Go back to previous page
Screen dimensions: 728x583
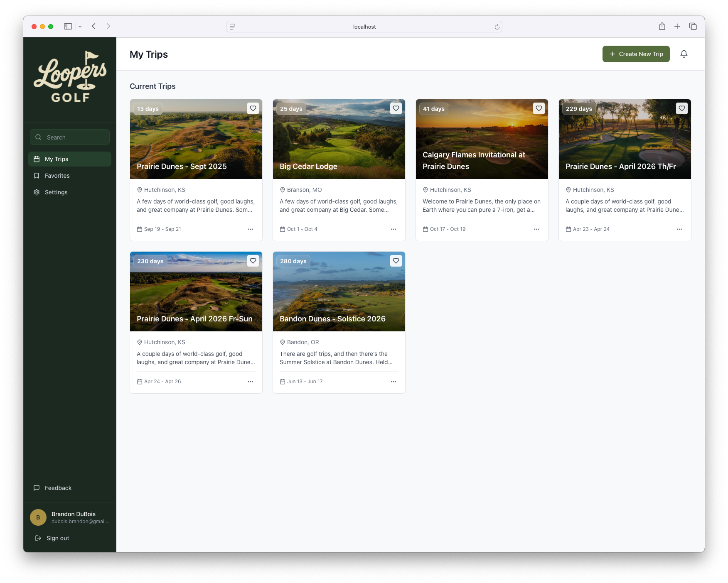pos(94,26)
